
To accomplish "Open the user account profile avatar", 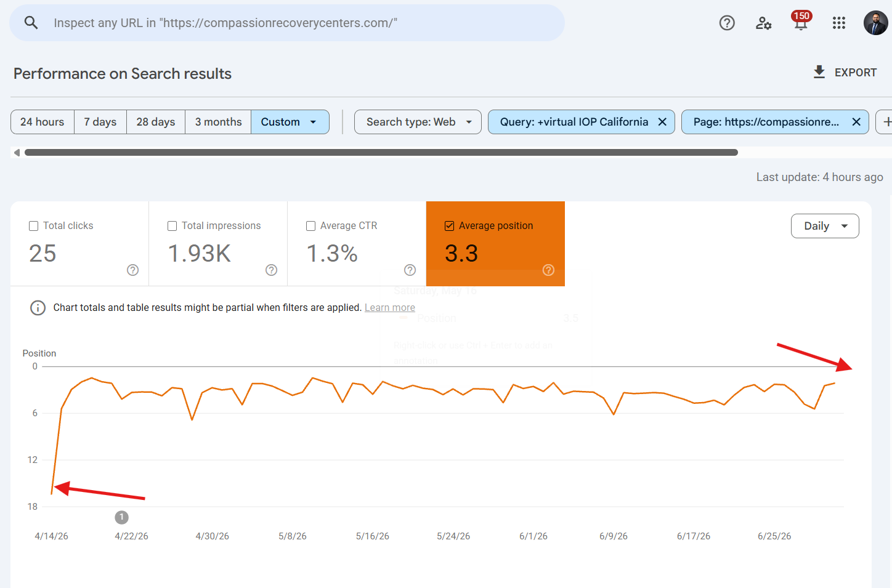I will tap(875, 23).
